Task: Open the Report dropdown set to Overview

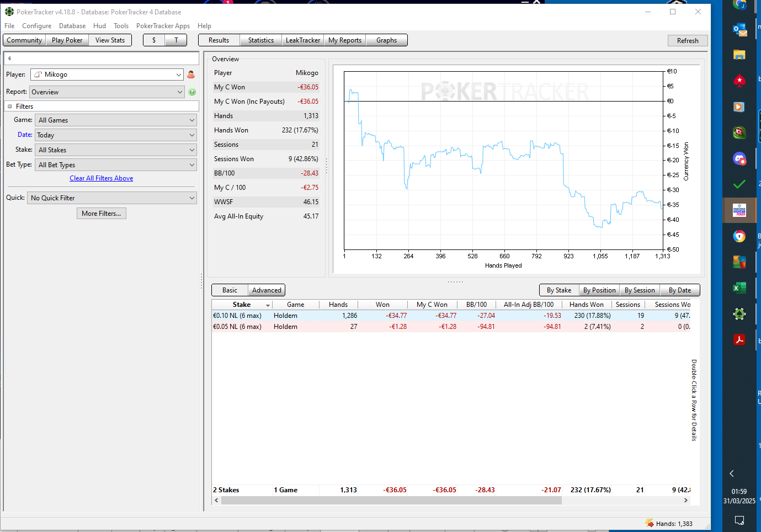Action: tap(107, 92)
